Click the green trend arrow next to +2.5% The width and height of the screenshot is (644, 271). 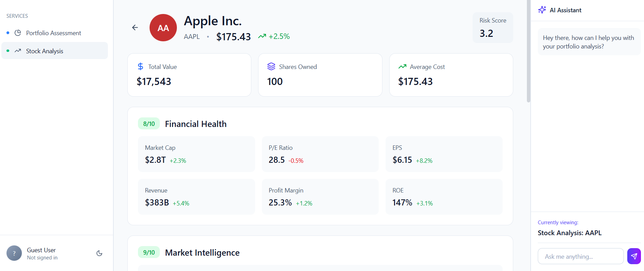[262, 36]
